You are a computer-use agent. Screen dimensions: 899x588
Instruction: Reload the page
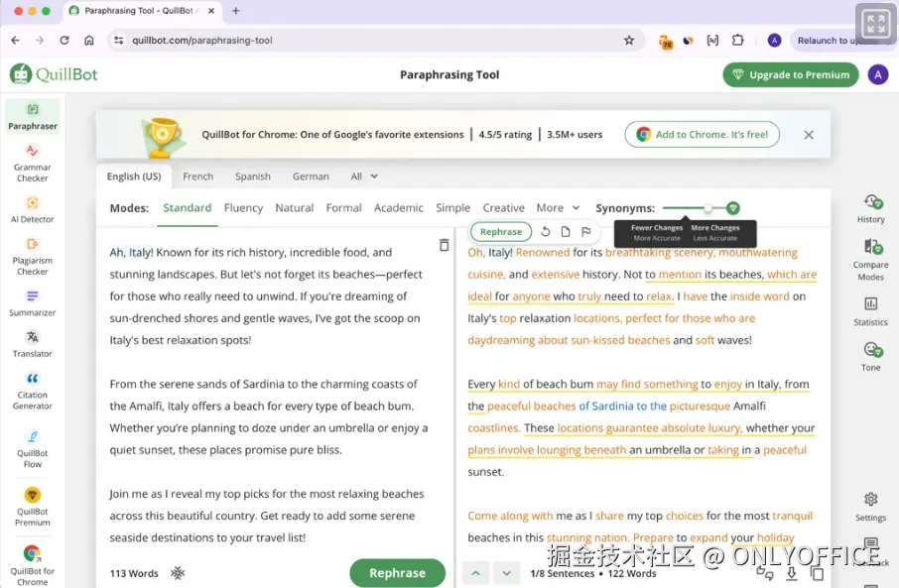tap(64, 40)
